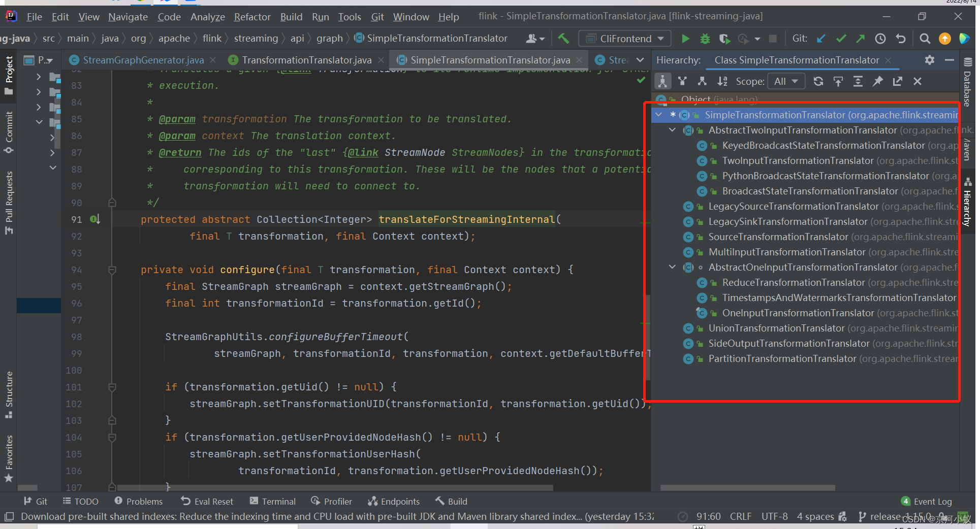
Task: Push commits with green Git arrow
Action: point(860,39)
